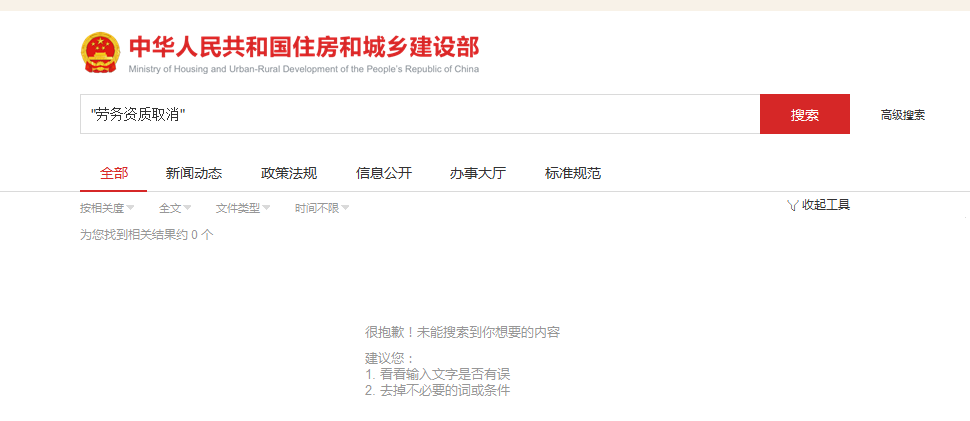
Task: Click the 建议您： label
Action: coord(389,359)
